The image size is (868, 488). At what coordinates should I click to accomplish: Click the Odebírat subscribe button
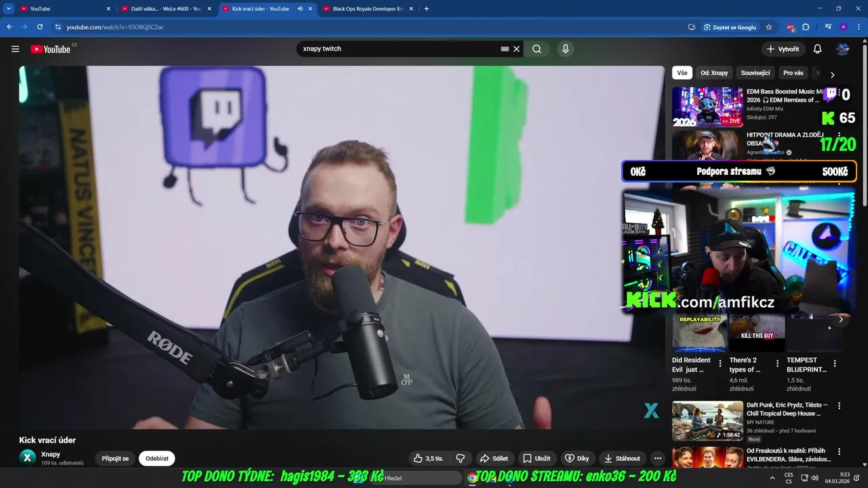(157, 459)
